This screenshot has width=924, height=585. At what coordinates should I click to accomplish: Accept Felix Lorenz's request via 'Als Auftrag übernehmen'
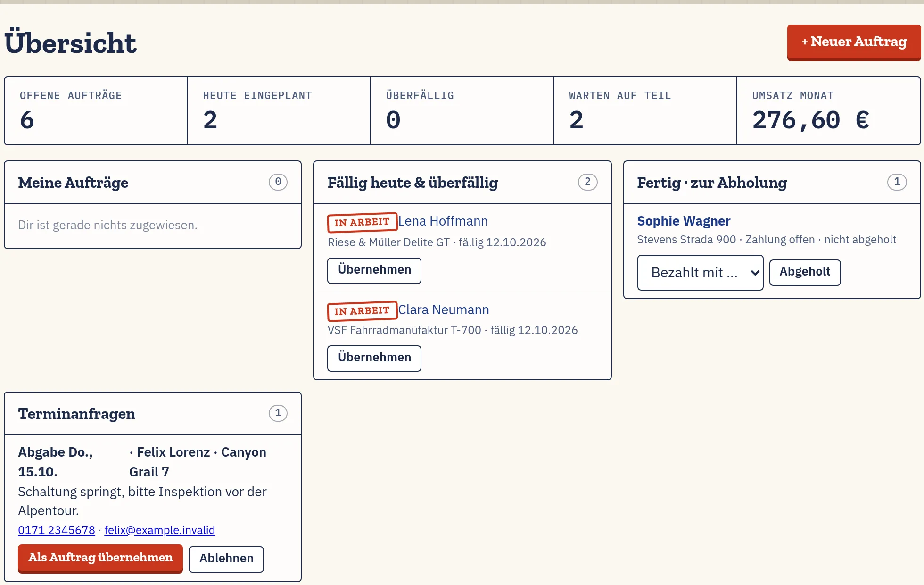click(x=100, y=558)
